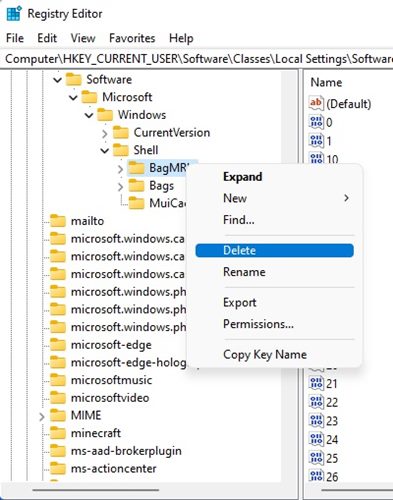Expand the CurrentVersion key

tap(105, 133)
